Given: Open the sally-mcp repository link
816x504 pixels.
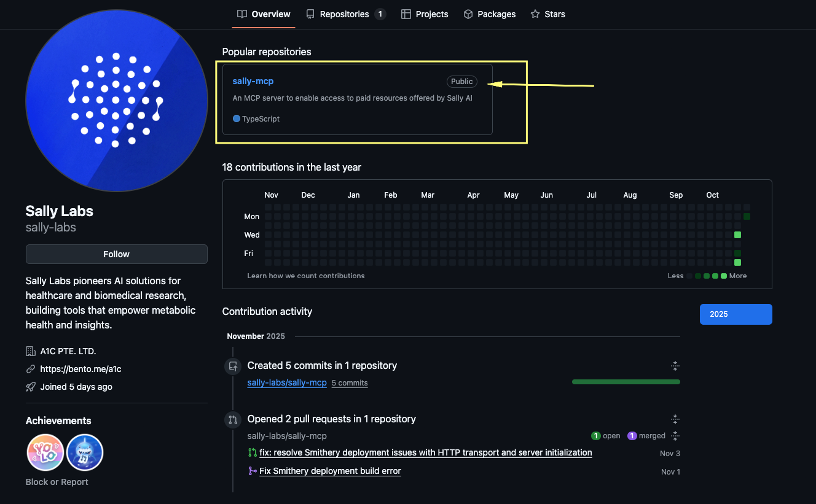Looking at the screenshot, I should (253, 81).
